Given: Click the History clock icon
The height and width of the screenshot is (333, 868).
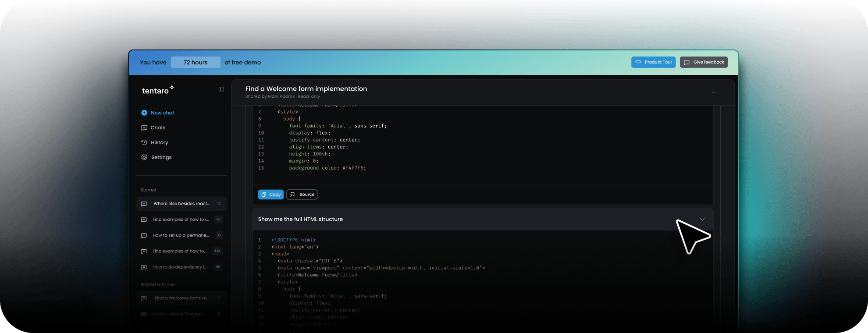Looking at the screenshot, I should 144,142.
